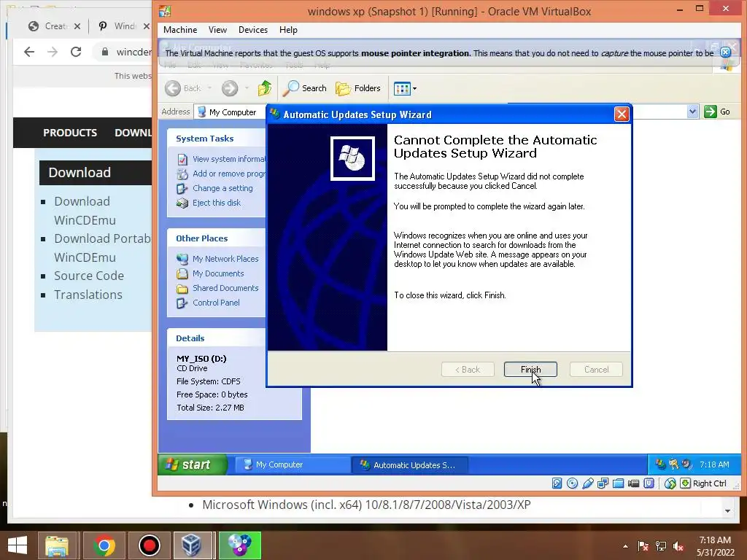Click the VirtualBox cube icon on host taskbar
Image resolution: width=747 pixels, height=560 pixels.
coord(192,545)
